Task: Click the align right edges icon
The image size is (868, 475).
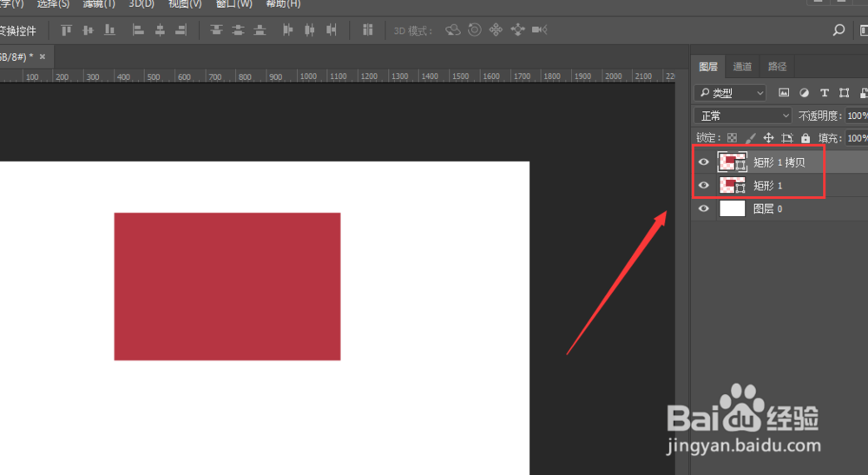Action: click(181, 30)
